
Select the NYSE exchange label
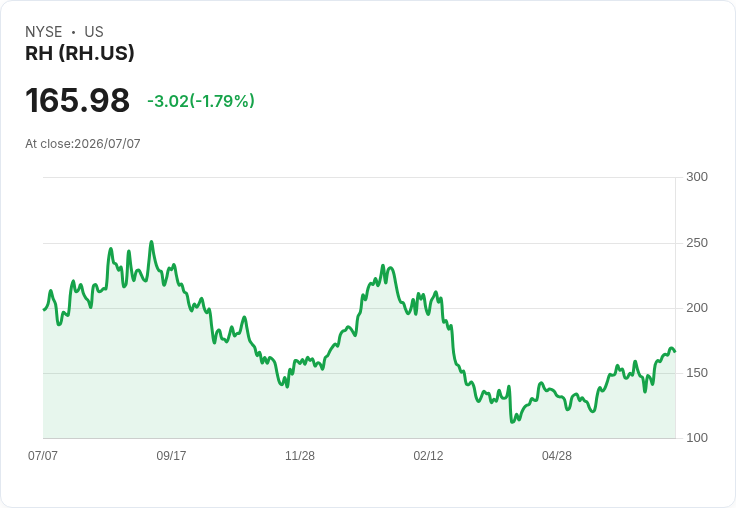44,32
